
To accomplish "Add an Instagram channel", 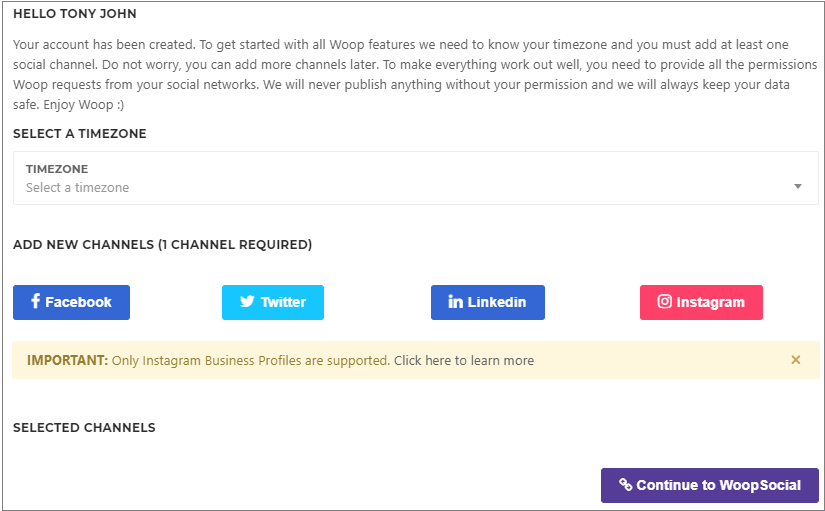I will pyautogui.click(x=701, y=302).
